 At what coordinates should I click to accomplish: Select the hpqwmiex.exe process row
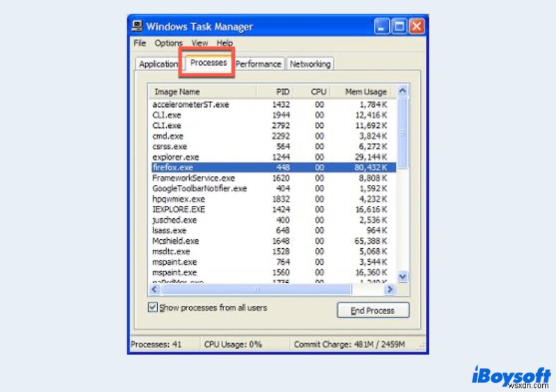273,199
